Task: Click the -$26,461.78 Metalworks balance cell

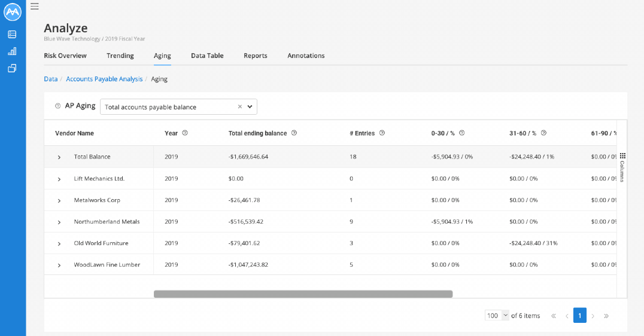Action: (x=244, y=200)
